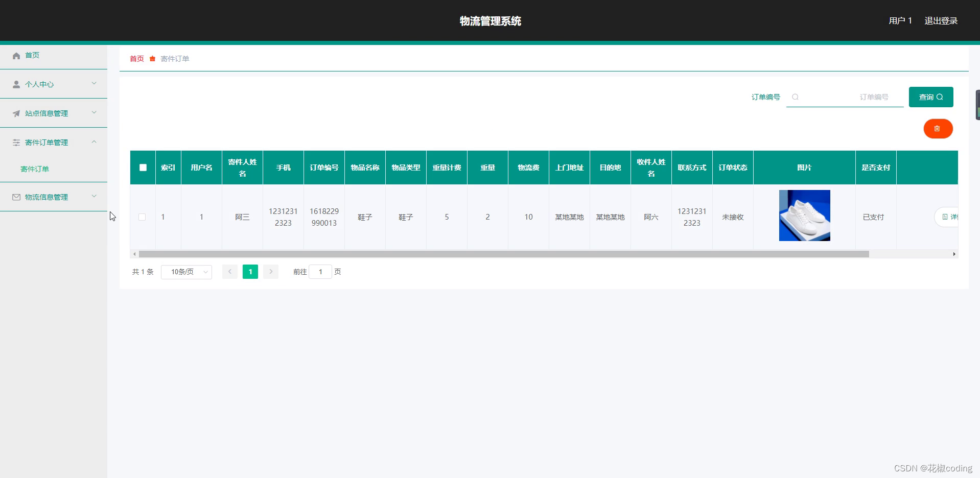Expand the 站点信息管理 menu chevron

[x=94, y=112]
